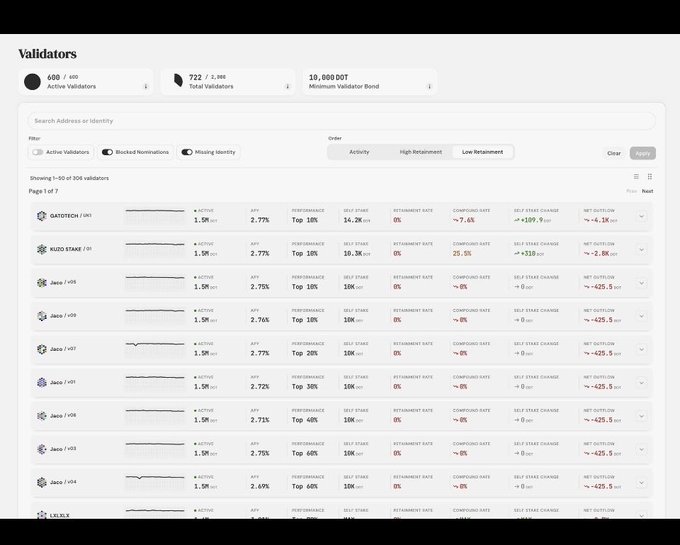680x545 pixels.
Task: Click the '10,000 DOT' minimum bond value
Action: pos(328,77)
